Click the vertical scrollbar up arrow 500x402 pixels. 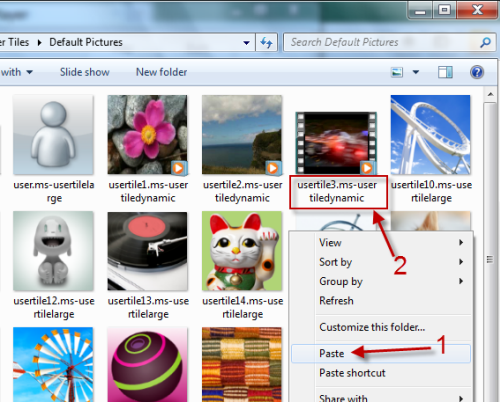[x=490, y=95]
